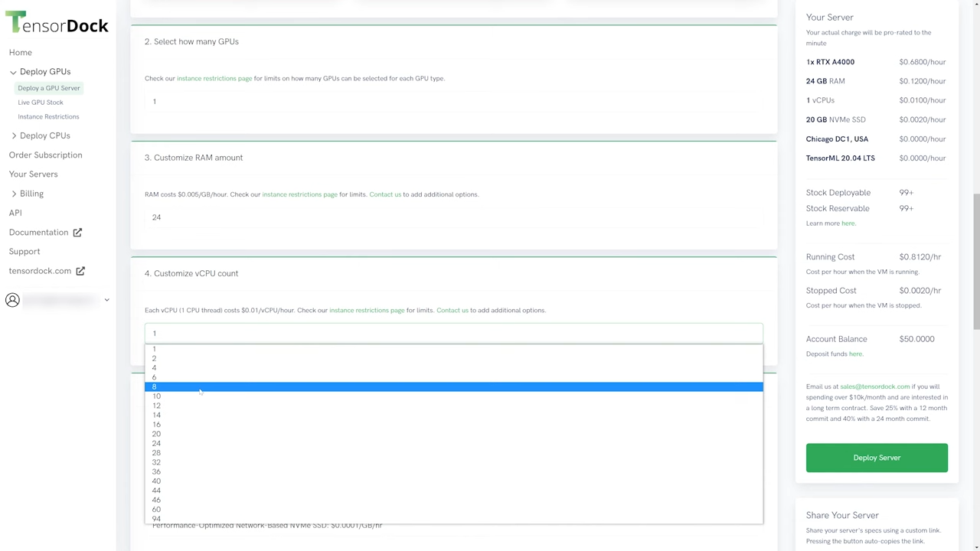Select the highlighted 8 vCPU option
The width and height of the screenshot is (980, 551).
pos(453,386)
